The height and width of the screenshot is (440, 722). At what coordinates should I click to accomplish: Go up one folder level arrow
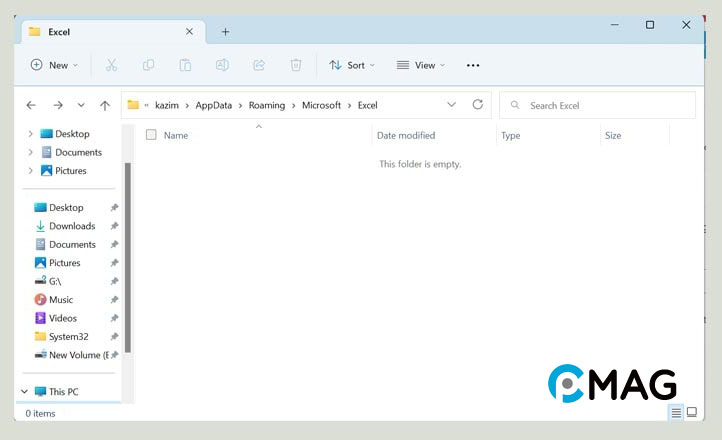tap(105, 105)
